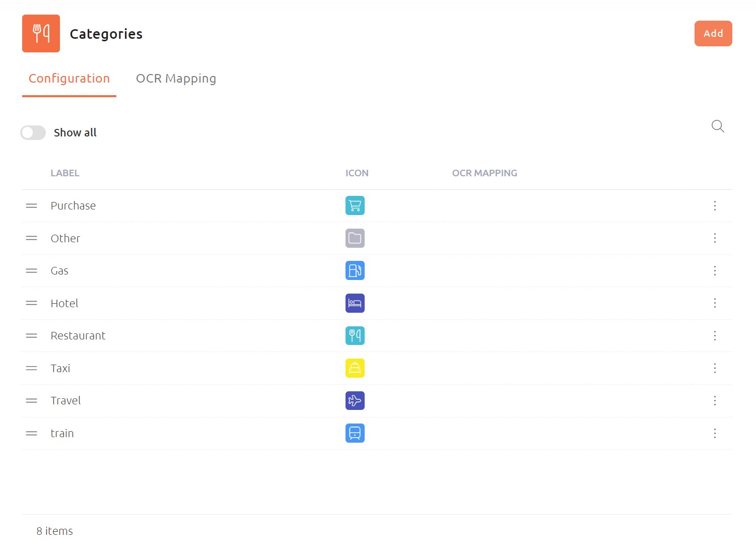The width and height of the screenshot is (756, 560).
Task: Click the yellow Taxi icon
Action: point(355,368)
